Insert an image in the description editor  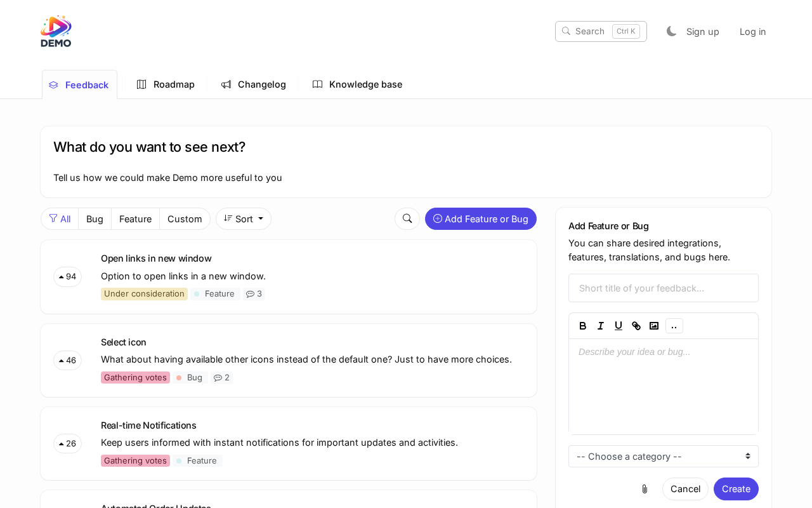pyautogui.click(x=653, y=326)
